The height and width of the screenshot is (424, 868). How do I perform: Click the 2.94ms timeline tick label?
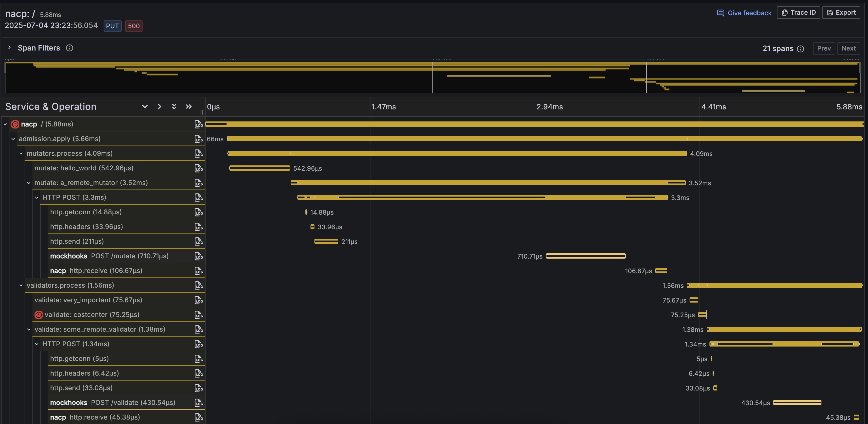pos(550,107)
